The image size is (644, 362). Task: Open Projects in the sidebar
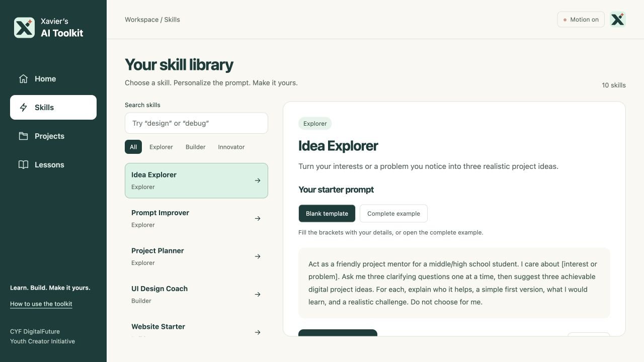pyautogui.click(x=53, y=136)
